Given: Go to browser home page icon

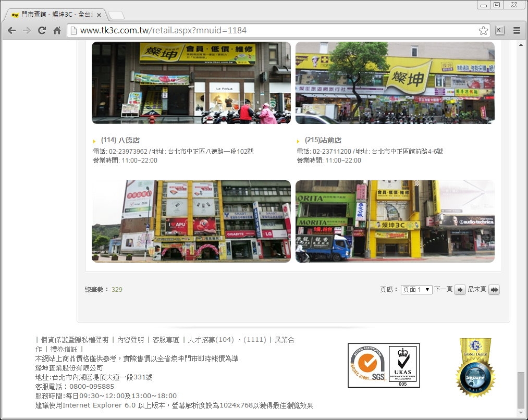Looking at the screenshot, I should (57, 31).
